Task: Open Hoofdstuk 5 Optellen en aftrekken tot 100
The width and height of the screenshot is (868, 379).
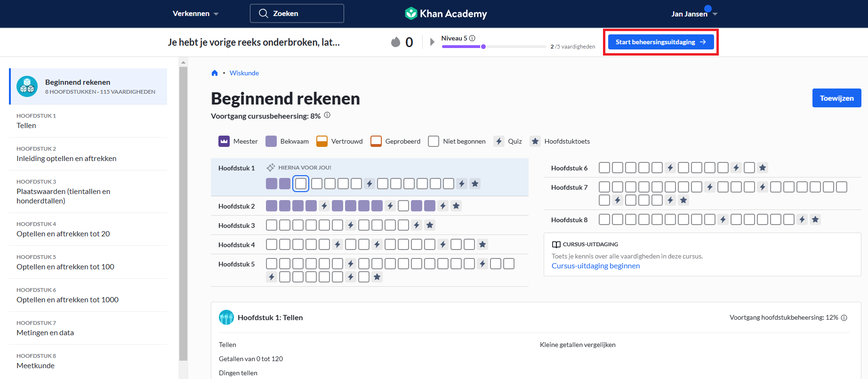Action: 88,262
